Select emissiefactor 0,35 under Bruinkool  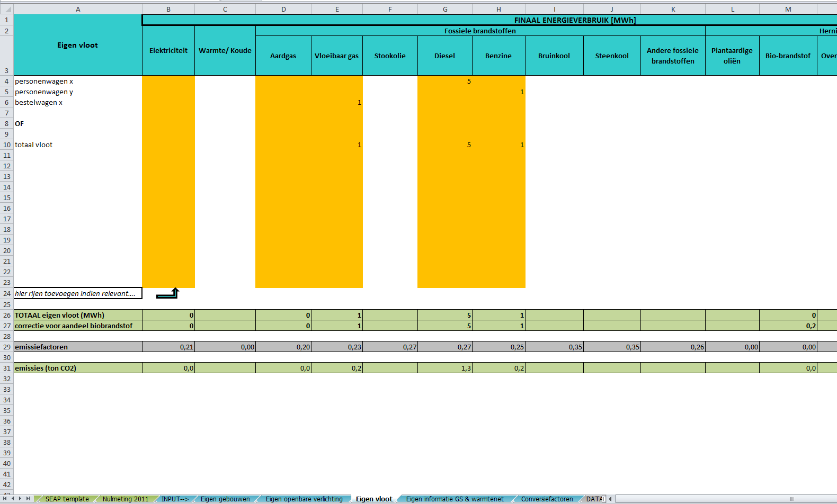(554, 347)
